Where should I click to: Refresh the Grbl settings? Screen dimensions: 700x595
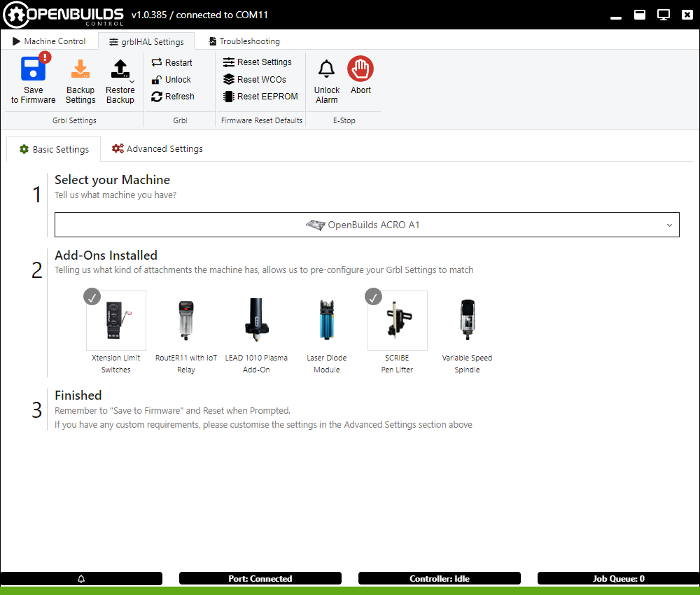(x=173, y=97)
